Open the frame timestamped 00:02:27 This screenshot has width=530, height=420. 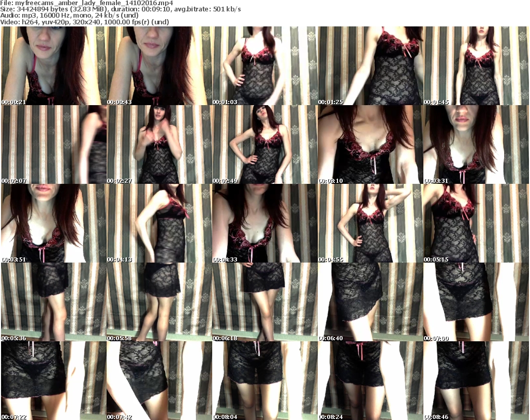pyautogui.click(x=158, y=144)
